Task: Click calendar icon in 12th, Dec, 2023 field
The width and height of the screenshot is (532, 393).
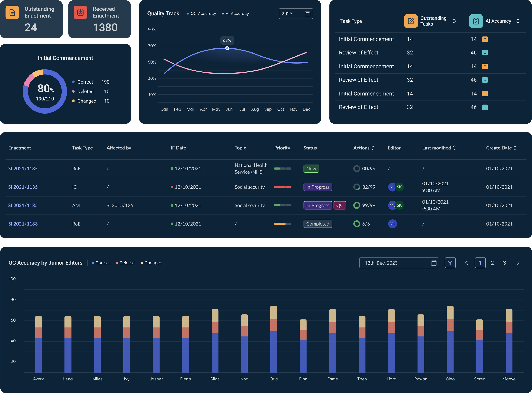Action: click(x=434, y=263)
